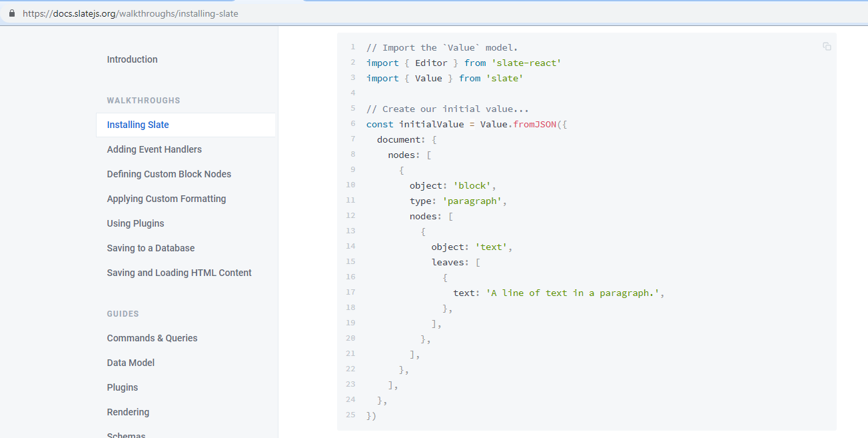Click the padlock icon in address bar
Image resolution: width=868 pixels, height=438 pixels.
tap(11, 13)
